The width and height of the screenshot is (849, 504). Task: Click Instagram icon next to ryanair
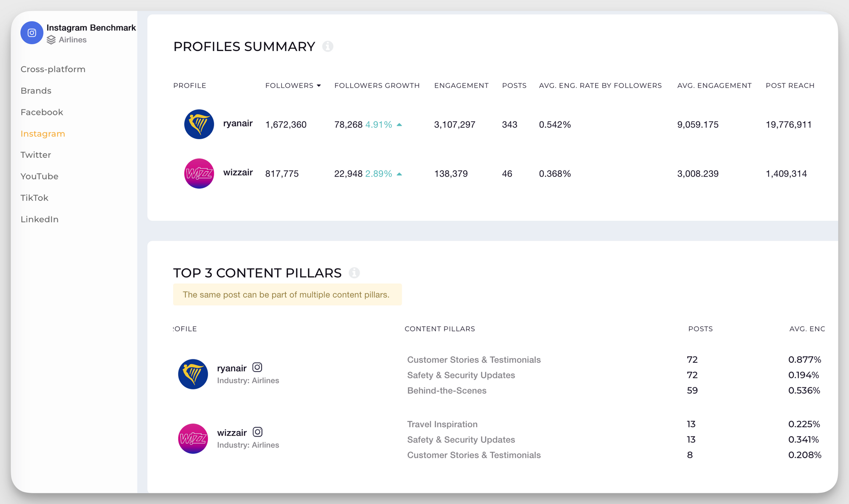(257, 367)
